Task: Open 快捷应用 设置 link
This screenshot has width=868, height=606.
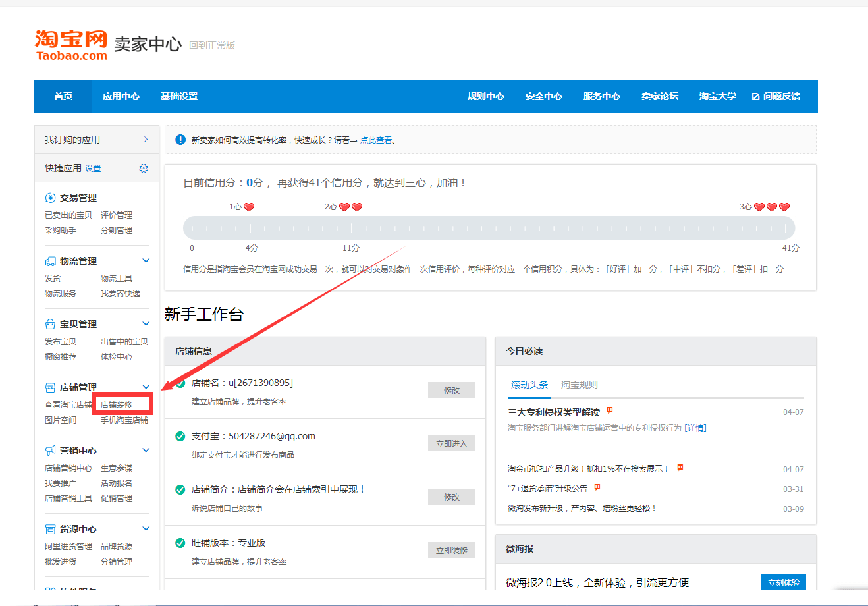Action: pos(93,168)
